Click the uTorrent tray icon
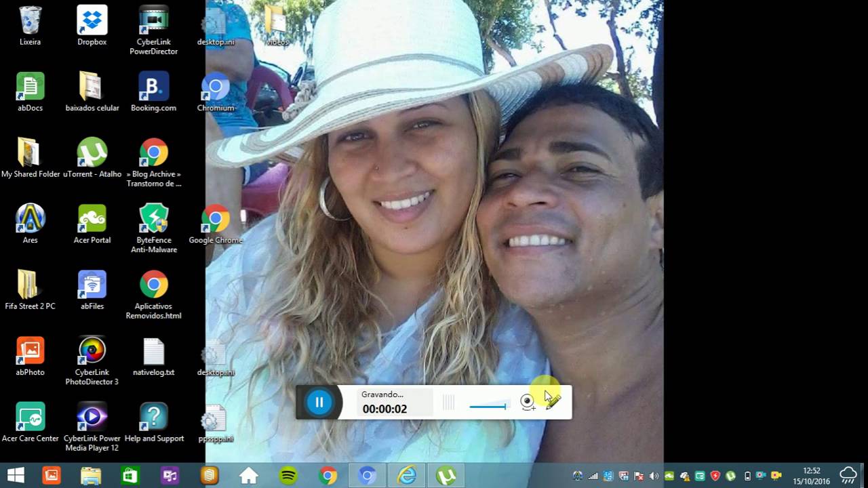 tap(730, 476)
